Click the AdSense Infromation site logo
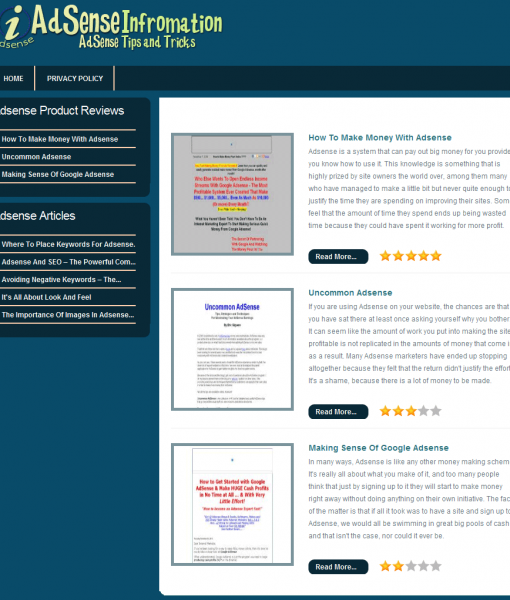The image size is (510, 600). pyautogui.click(x=111, y=27)
